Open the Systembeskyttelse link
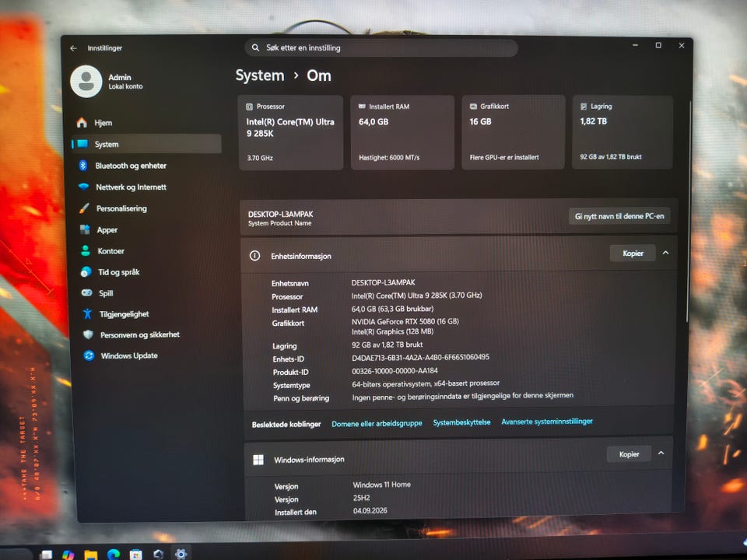The width and height of the screenshot is (747, 560). (461, 422)
